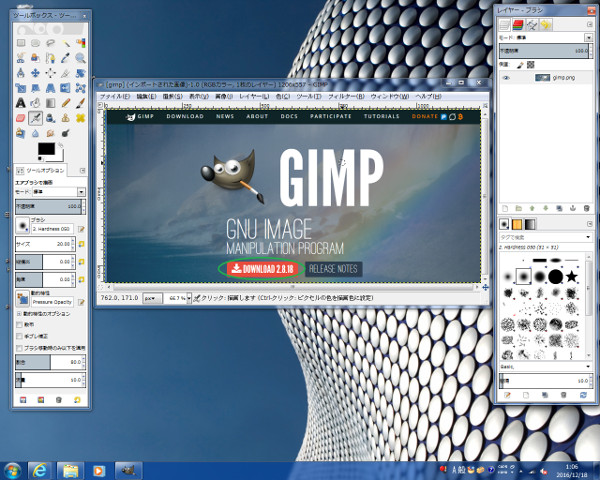The height and width of the screenshot is (480, 600).
Task: Enable the 散布 jitter checkbox
Action: pos(19,325)
